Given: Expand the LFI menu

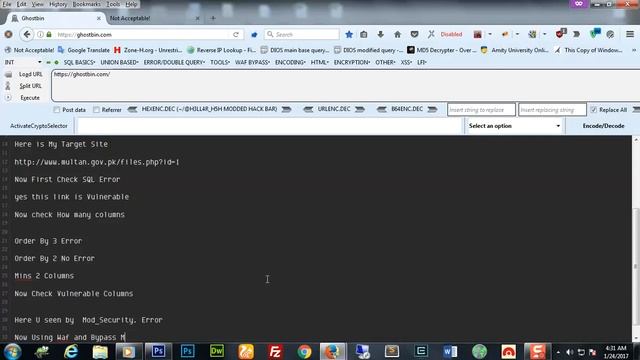Looking at the screenshot, I should [x=422, y=62].
